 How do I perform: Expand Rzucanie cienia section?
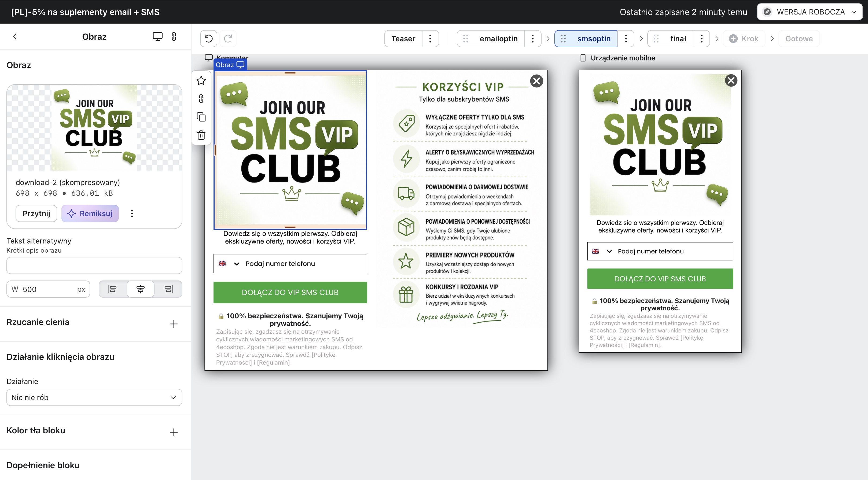tap(174, 324)
